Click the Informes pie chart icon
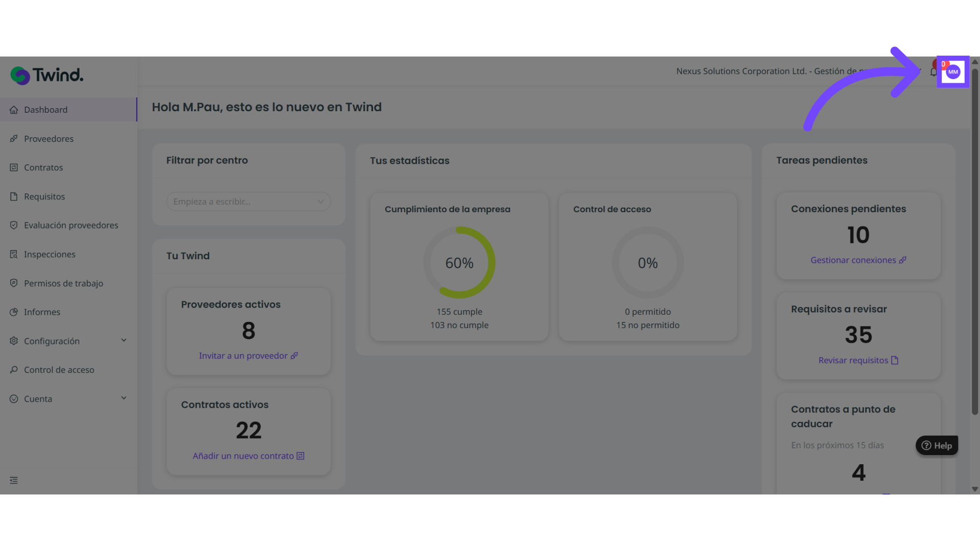The height and width of the screenshot is (551, 980). click(x=14, y=312)
